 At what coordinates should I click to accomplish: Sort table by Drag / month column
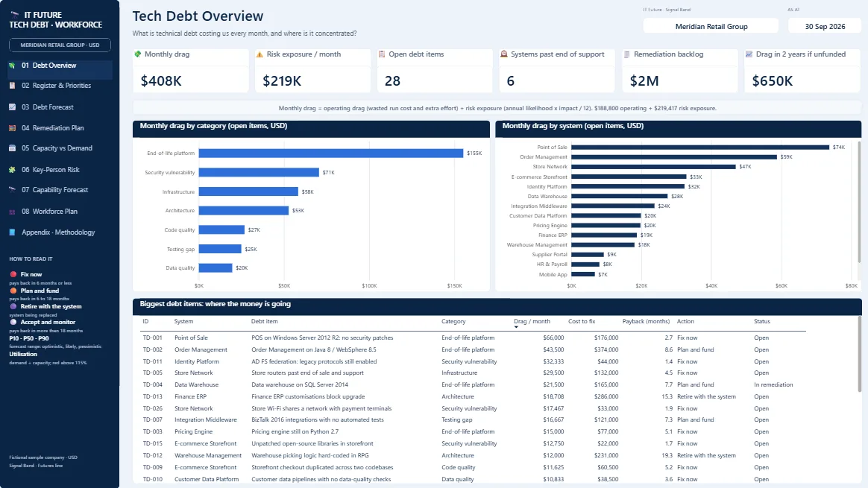(532, 321)
